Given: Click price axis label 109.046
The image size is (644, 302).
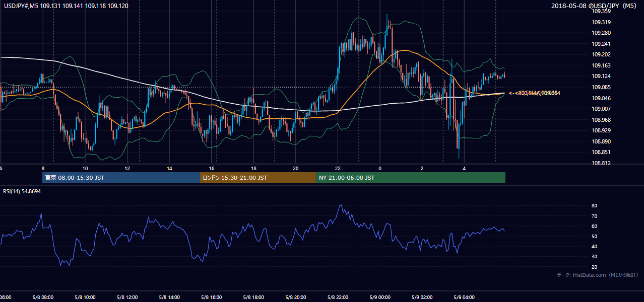Looking at the screenshot, I should 602,98.
